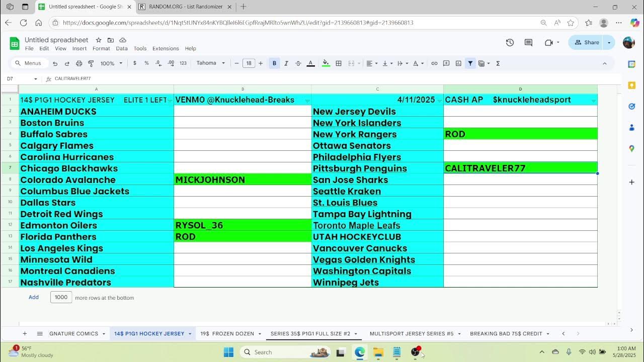Toggle italic formatting
This screenshot has height=362, width=644.
[286, 63]
